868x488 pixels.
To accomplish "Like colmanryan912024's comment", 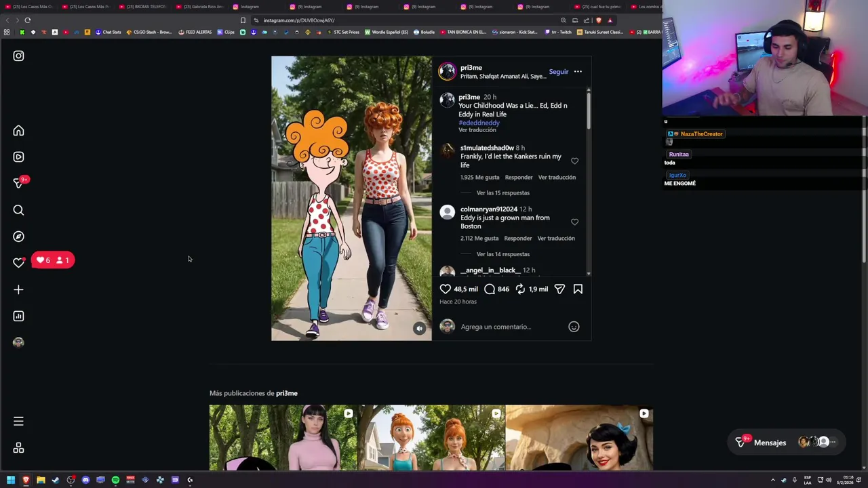I will 574,222.
